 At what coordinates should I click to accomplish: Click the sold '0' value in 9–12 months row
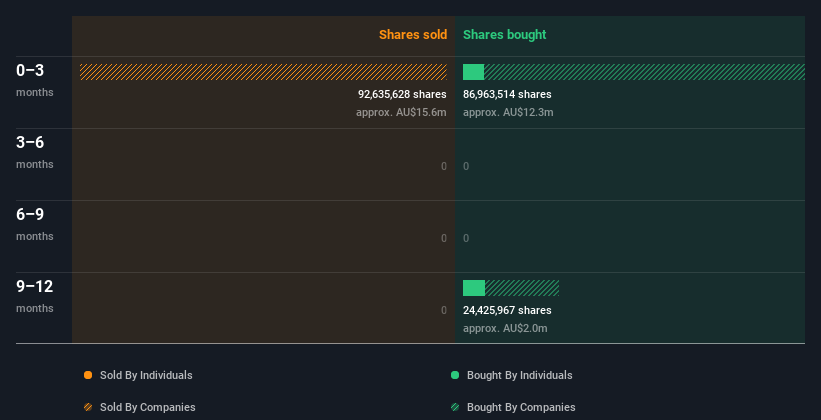click(444, 310)
